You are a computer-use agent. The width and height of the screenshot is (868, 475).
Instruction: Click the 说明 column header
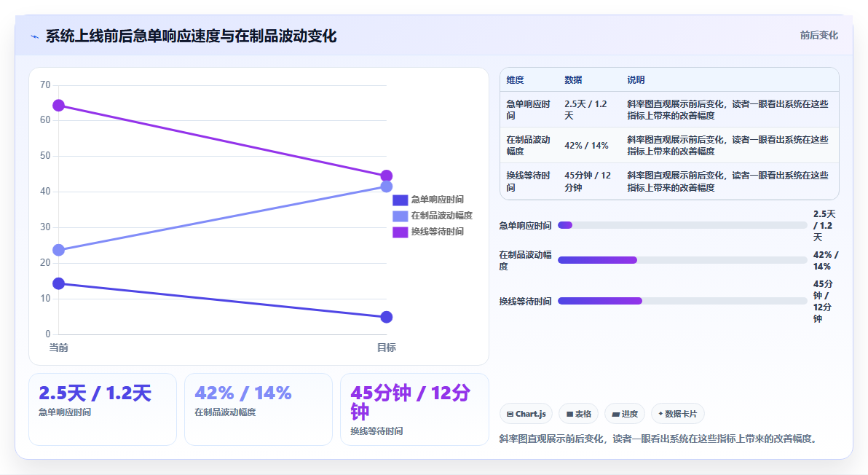(636, 79)
